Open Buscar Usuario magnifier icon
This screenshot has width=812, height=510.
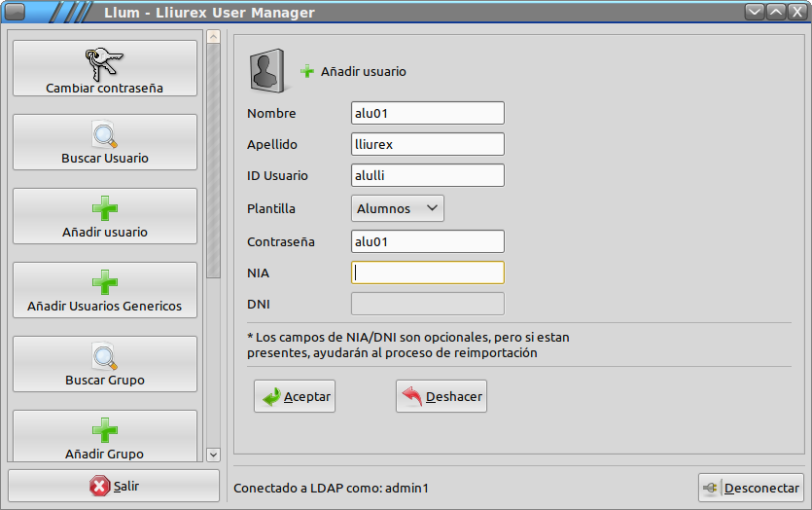104,134
